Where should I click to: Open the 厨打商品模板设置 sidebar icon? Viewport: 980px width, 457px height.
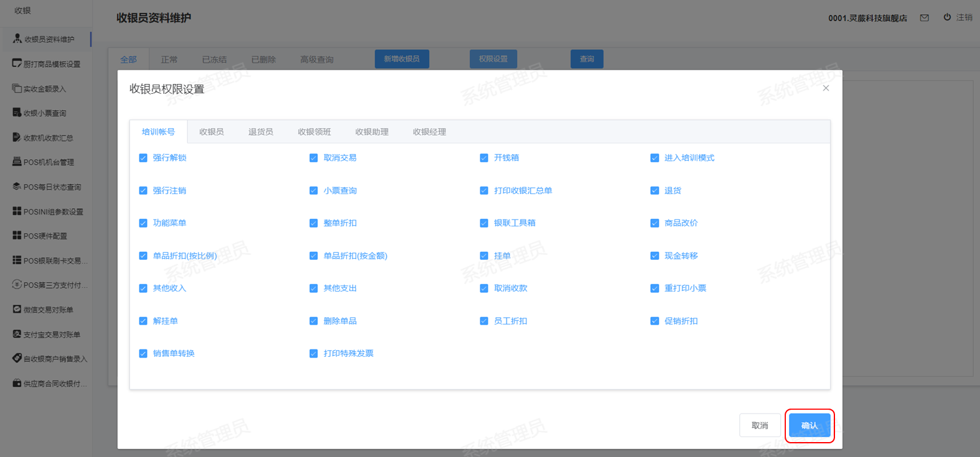(17, 63)
